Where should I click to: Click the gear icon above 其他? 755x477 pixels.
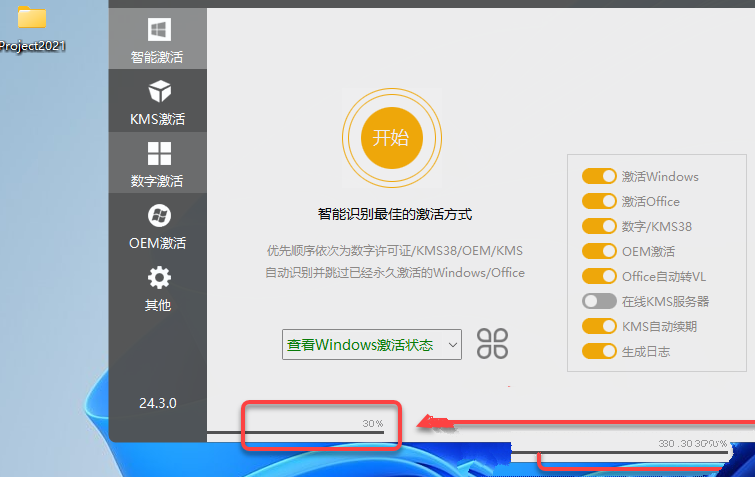pos(159,278)
